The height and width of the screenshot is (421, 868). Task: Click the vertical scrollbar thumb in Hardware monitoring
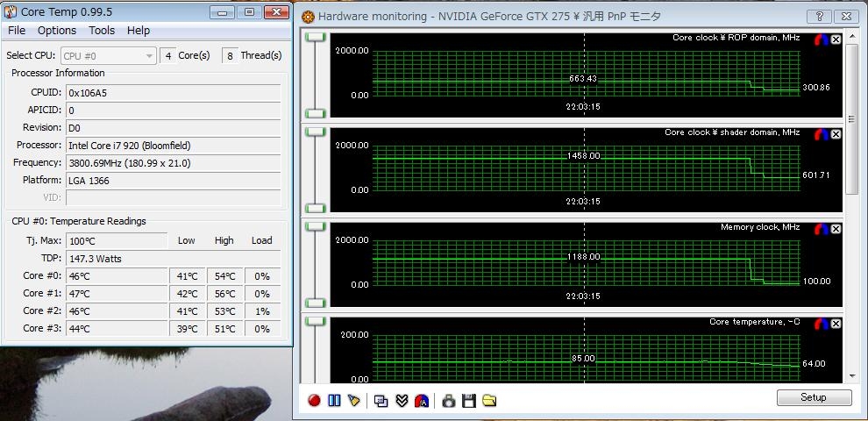pos(851,118)
